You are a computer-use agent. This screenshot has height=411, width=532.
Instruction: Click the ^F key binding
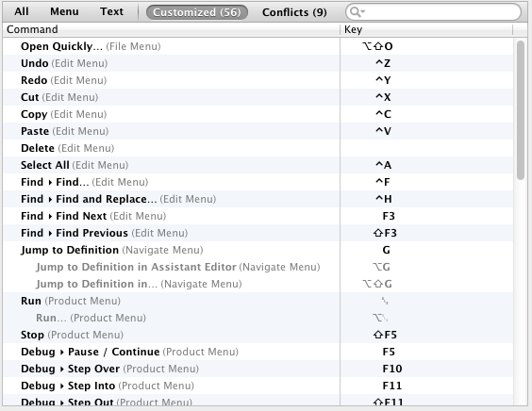coord(382,182)
